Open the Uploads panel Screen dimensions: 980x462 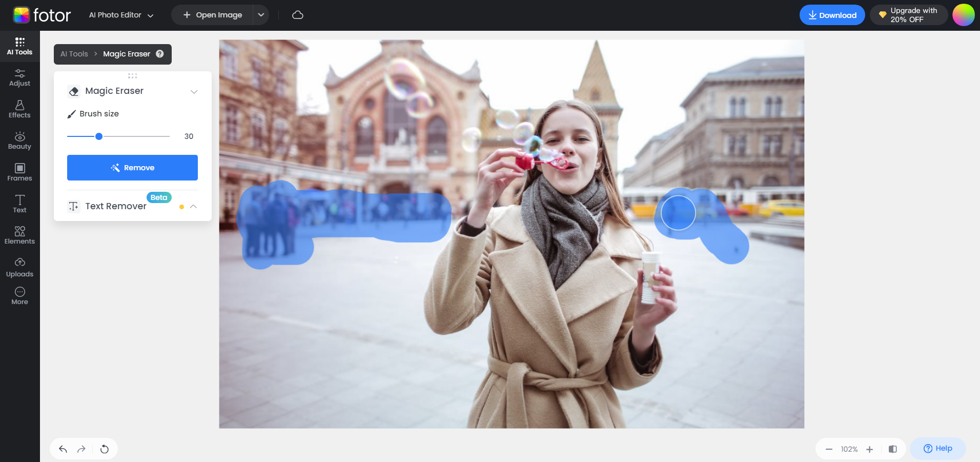pyautogui.click(x=19, y=267)
